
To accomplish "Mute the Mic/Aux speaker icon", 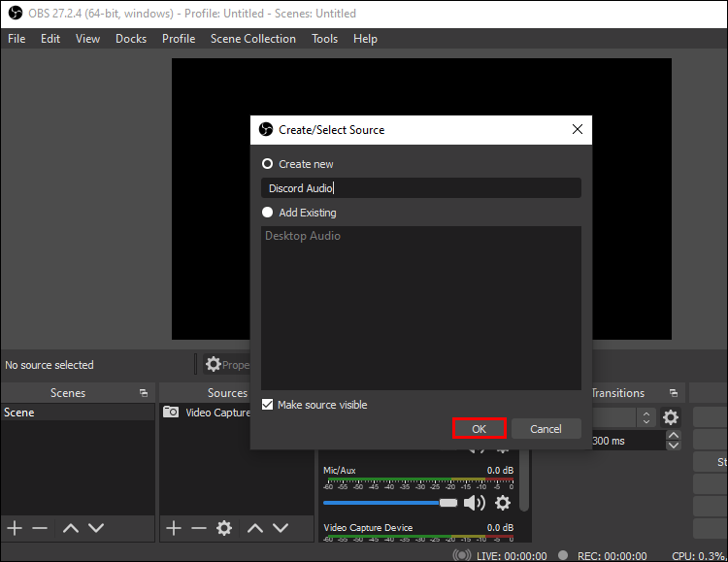I will click(x=474, y=503).
